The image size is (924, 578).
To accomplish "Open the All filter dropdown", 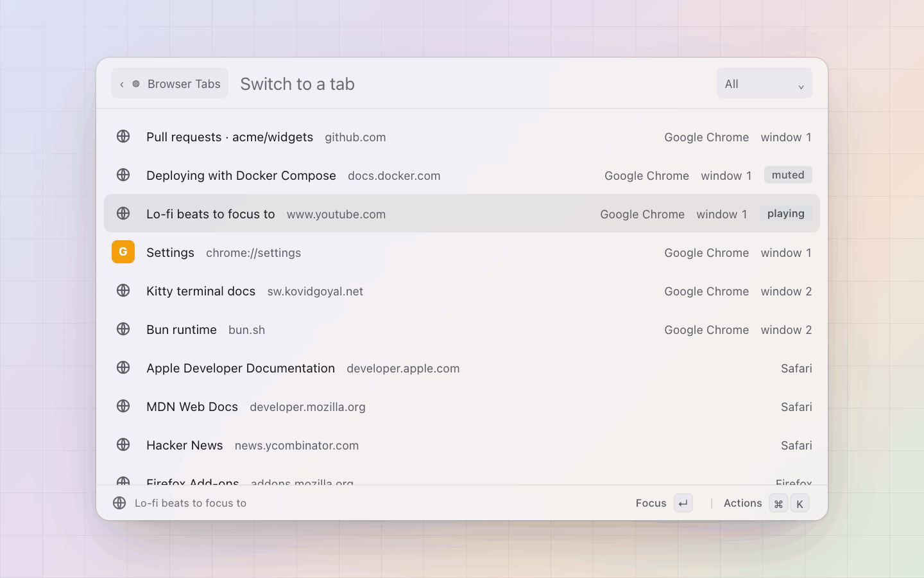I will click(764, 83).
